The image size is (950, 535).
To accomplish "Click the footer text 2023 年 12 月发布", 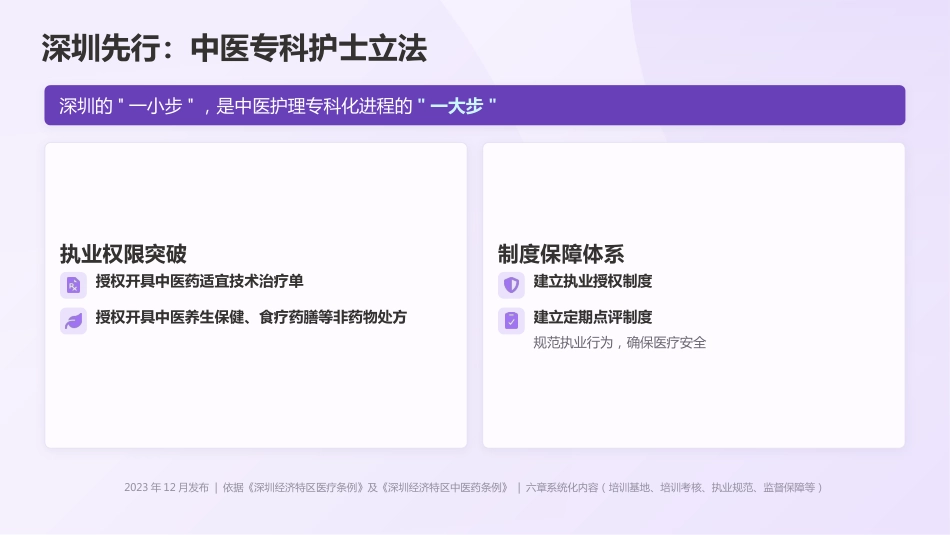I will tap(167, 487).
